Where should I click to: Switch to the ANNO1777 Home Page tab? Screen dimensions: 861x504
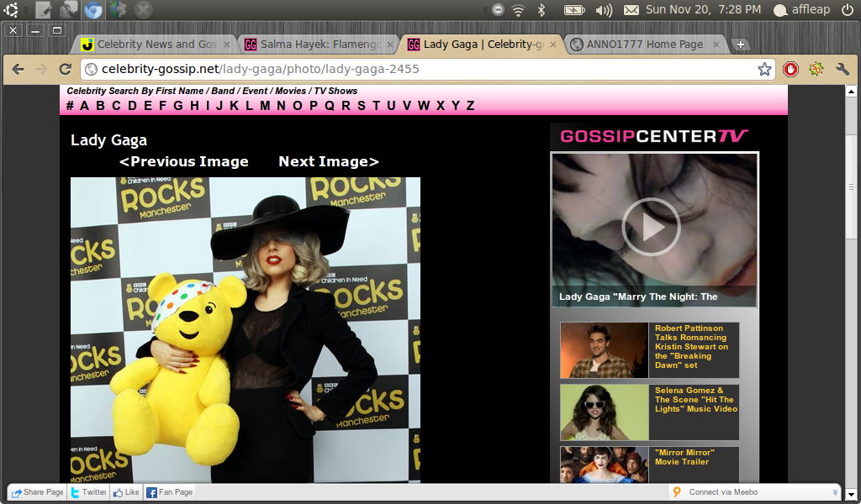tap(645, 45)
